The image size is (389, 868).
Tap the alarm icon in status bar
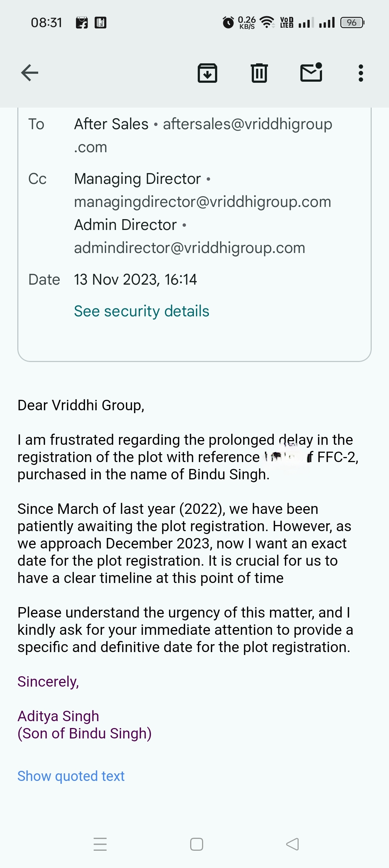click(x=228, y=22)
